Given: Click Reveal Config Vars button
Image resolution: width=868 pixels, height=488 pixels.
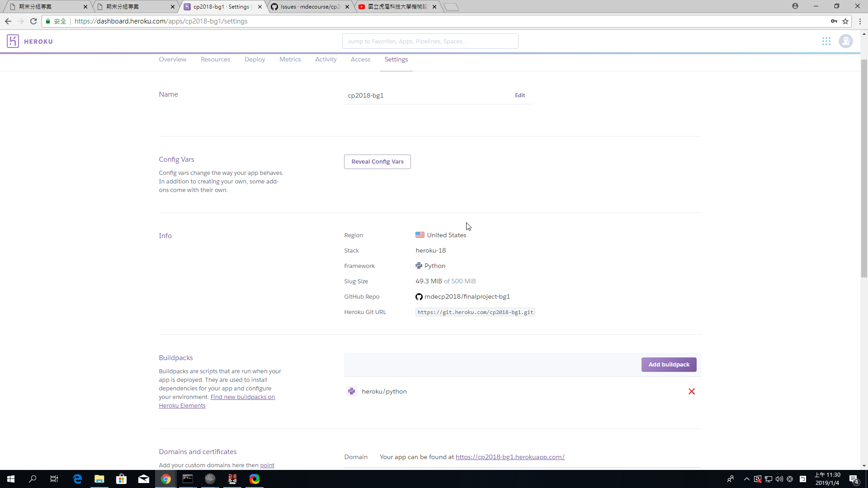Looking at the screenshot, I should click(377, 162).
